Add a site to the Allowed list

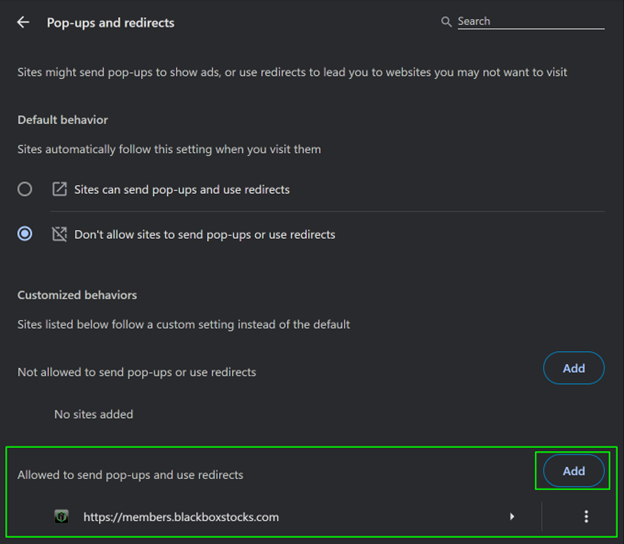[x=573, y=471]
